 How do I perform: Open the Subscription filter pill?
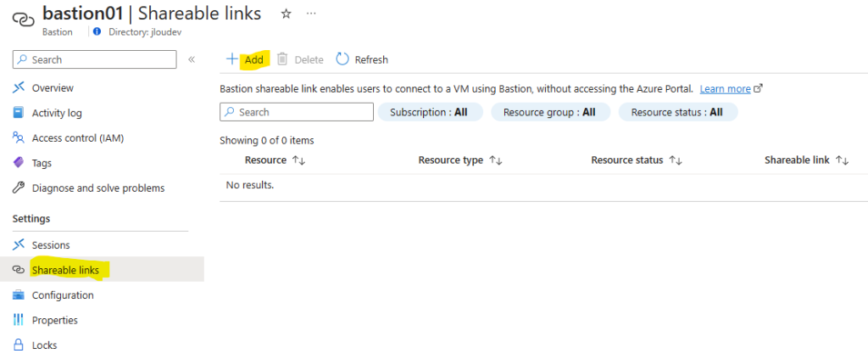coord(430,112)
